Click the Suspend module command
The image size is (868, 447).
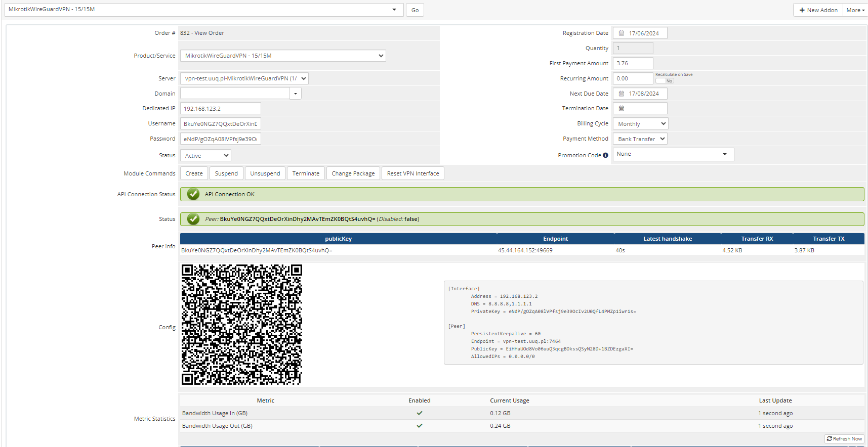coord(226,173)
